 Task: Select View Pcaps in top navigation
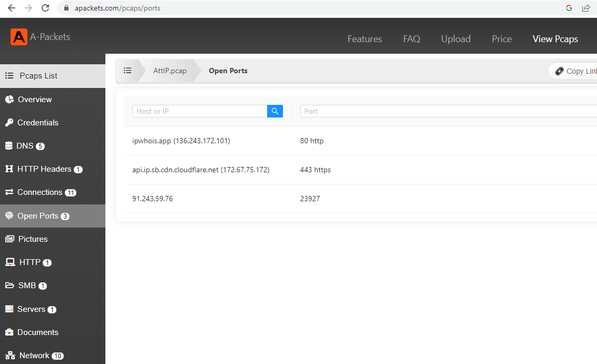[555, 39]
